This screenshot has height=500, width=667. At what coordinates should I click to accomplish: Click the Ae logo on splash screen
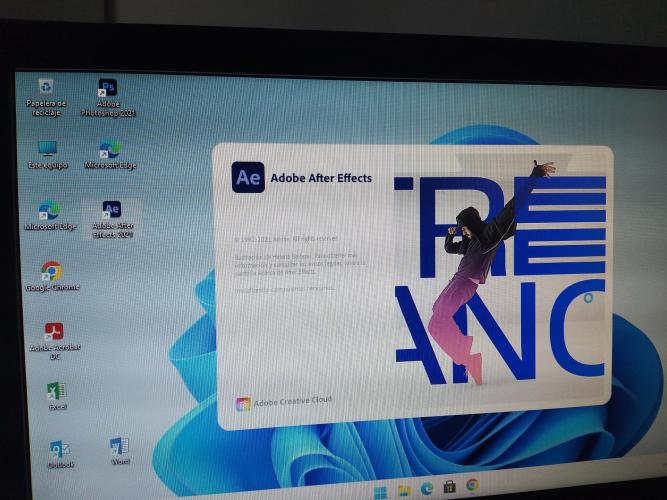click(x=248, y=177)
